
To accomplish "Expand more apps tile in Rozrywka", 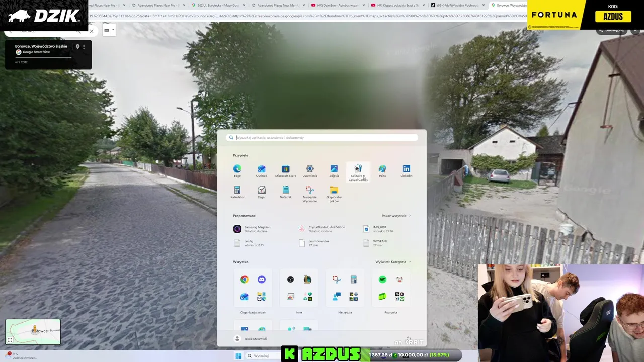I will (399, 297).
